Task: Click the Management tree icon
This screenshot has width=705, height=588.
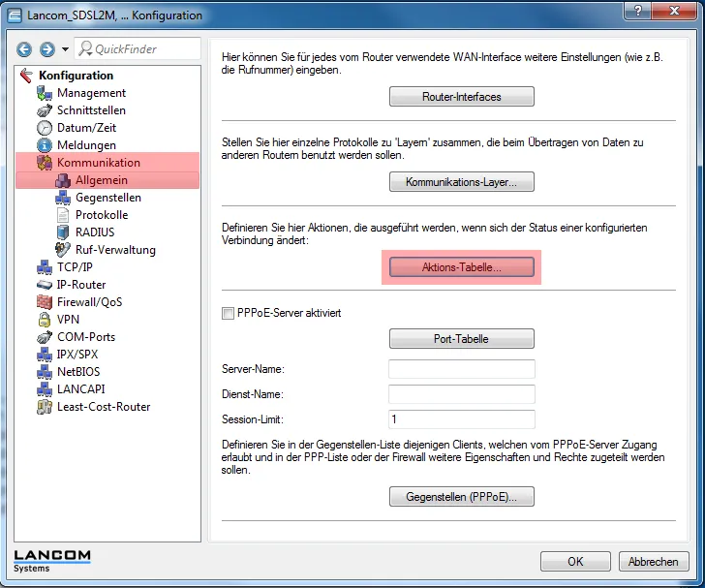Action: coord(45,93)
